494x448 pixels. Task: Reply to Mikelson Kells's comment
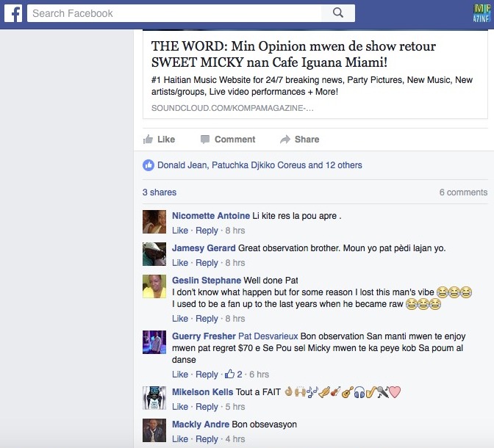[x=207, y=407]
